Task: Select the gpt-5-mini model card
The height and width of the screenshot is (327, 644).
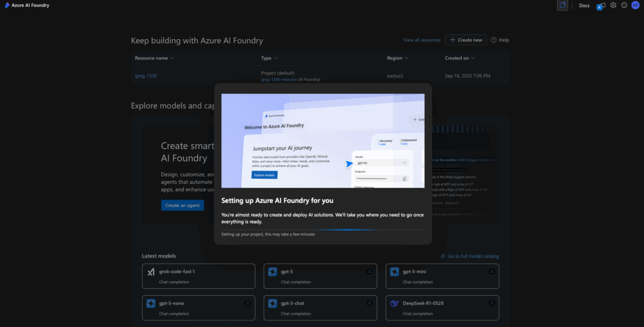Action: point(442,276)
